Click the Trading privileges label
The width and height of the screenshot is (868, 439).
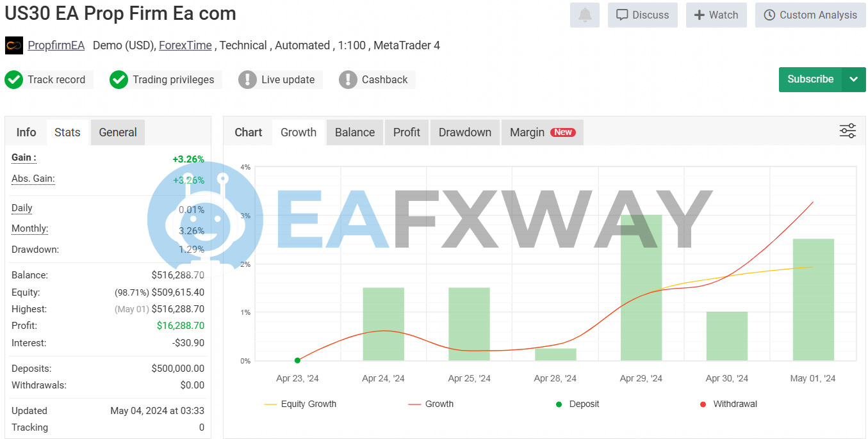[174, 80]
